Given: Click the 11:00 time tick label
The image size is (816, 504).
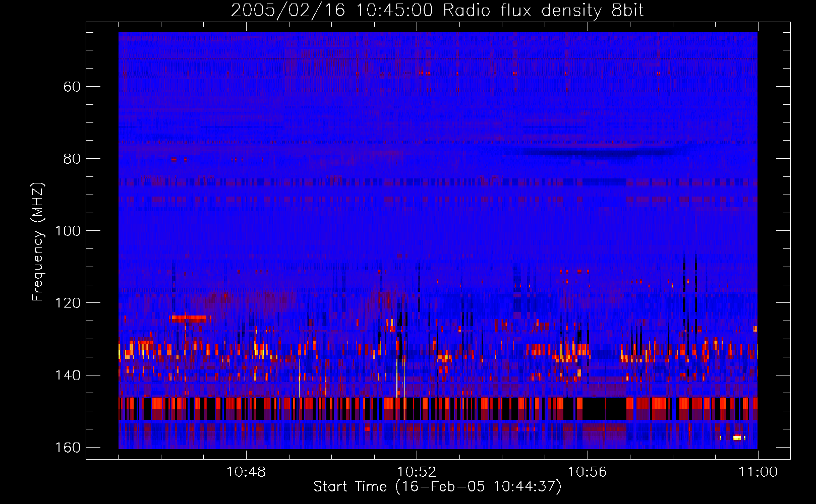Looking at the screenshot, I should (758, 472).
